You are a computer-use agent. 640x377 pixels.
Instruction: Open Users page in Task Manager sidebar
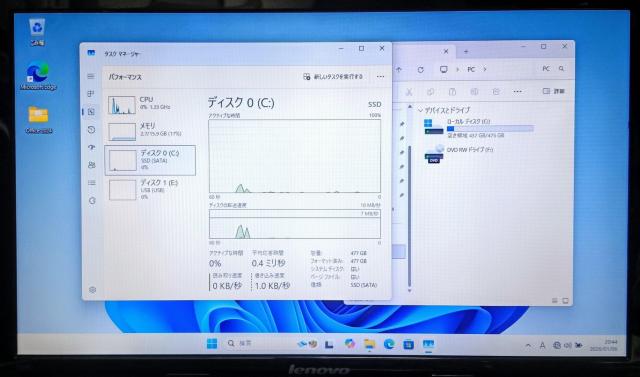[92, 165]
